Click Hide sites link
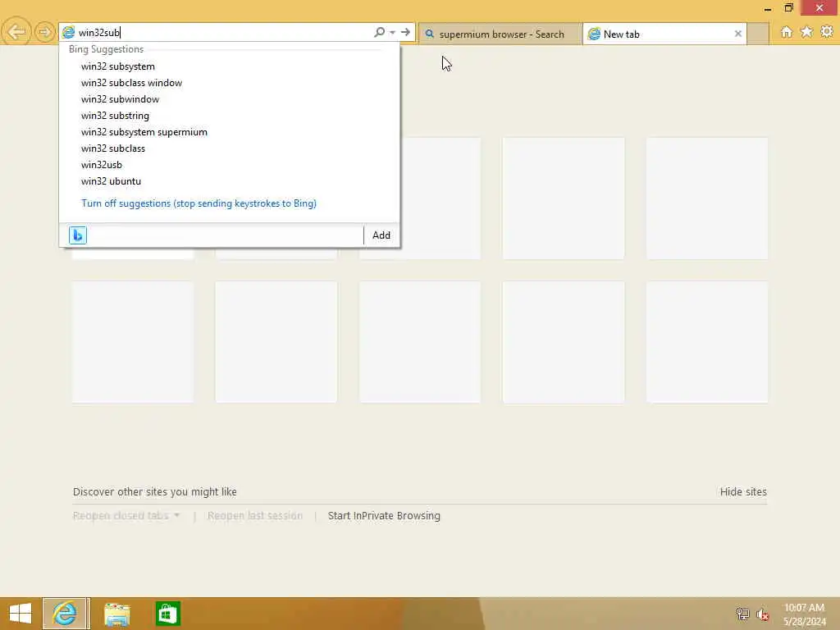The image size is (840, 630). tap(743, 492)
